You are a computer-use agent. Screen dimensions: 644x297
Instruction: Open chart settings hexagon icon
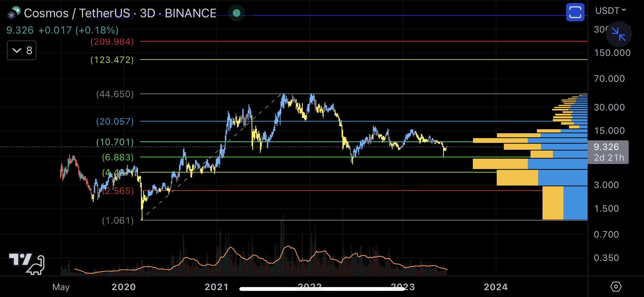pyautogui.click(x=616, y=286)
